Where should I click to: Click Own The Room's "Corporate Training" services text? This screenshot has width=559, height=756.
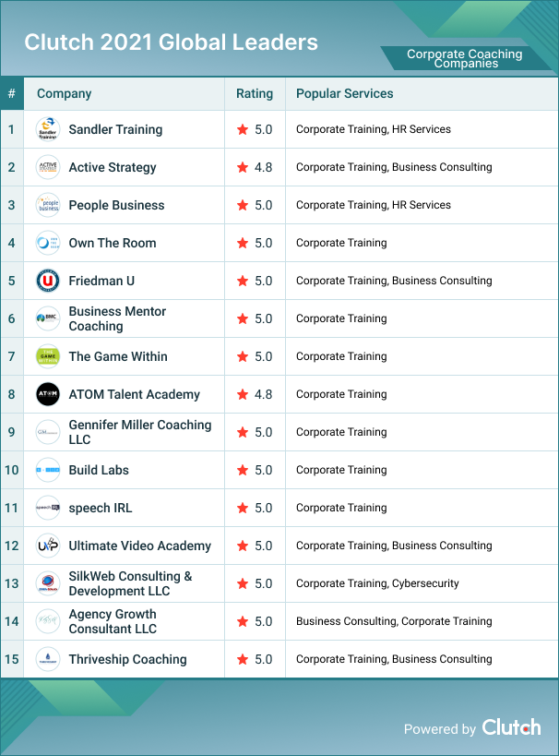tap(341, 243)
